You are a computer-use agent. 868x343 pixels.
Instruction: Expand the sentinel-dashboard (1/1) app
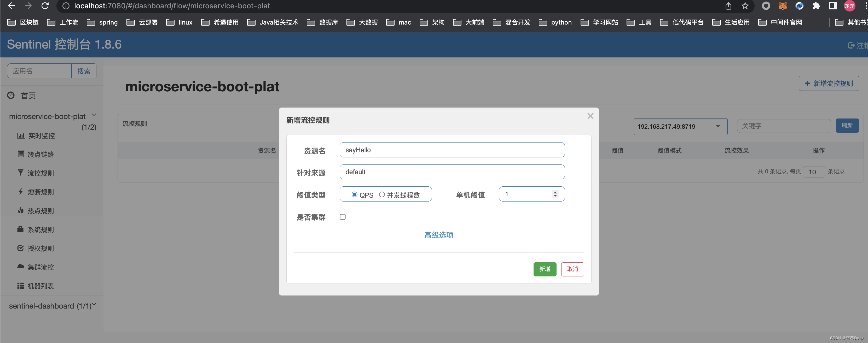click(x=52, y=306)
